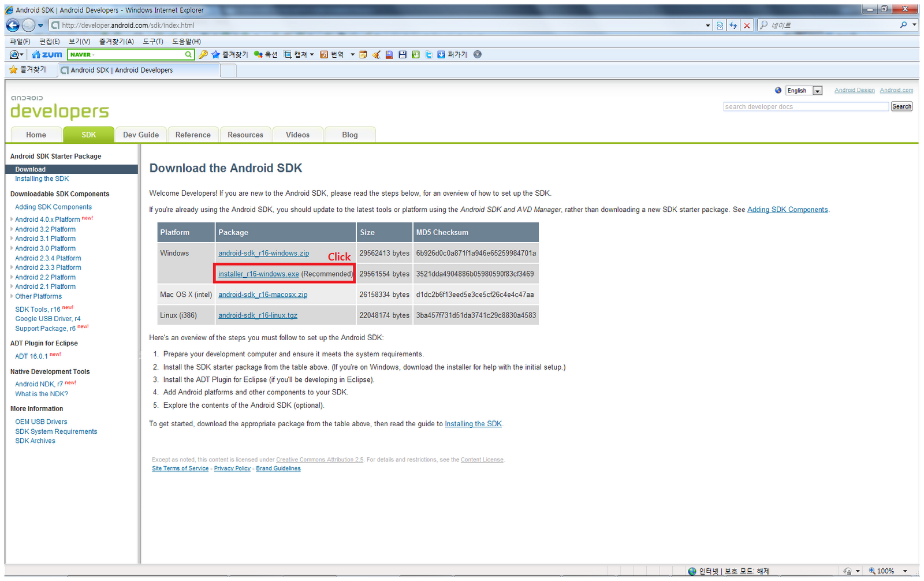Click the key icon in NAVER toolbar

pyautogui.click(x=203, y=54)
